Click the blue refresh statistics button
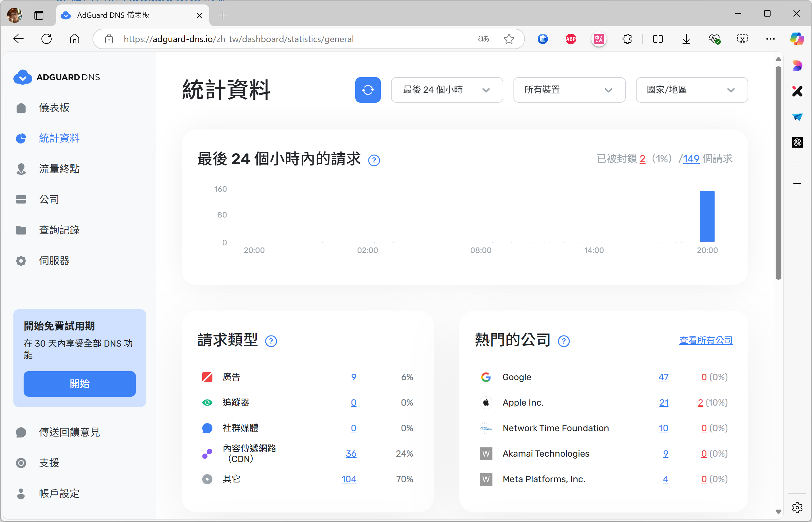Image resolution: width=812 pixels, height=522 pixels. pos(367,90)
